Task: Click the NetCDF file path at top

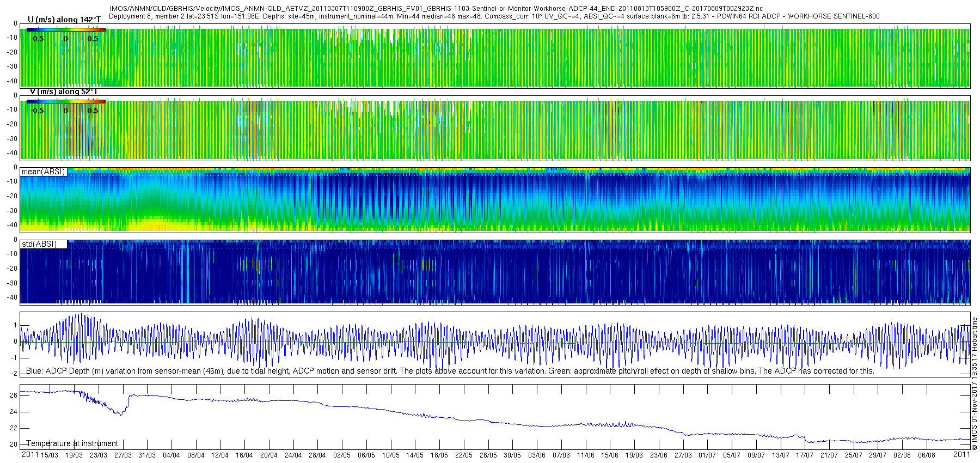Action: click(x=436, y=9)
